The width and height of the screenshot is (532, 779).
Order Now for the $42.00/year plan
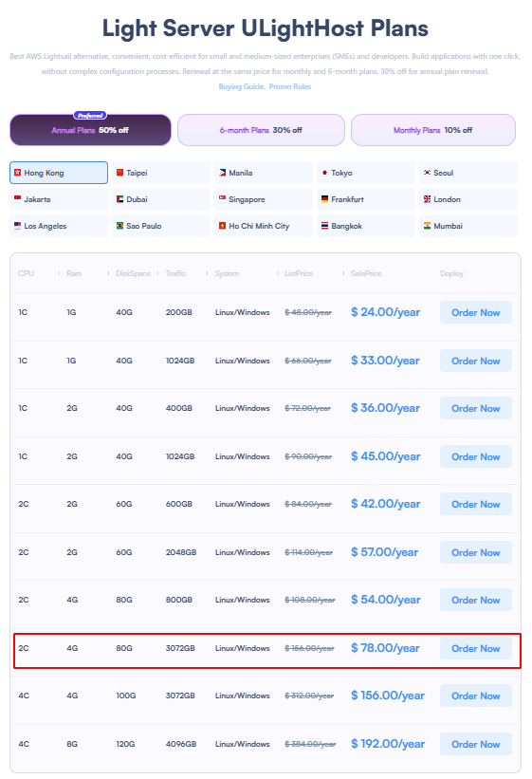click(x=475, y=504)
